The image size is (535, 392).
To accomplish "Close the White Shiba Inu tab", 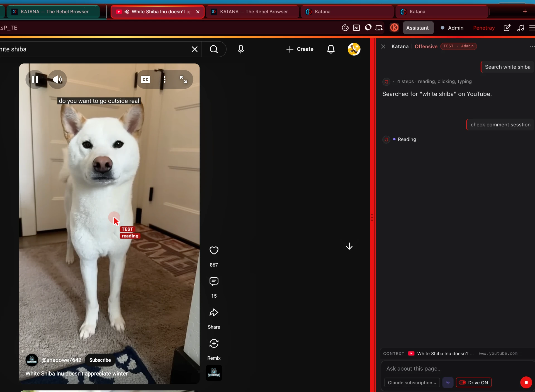I will (x=198, y=12).
